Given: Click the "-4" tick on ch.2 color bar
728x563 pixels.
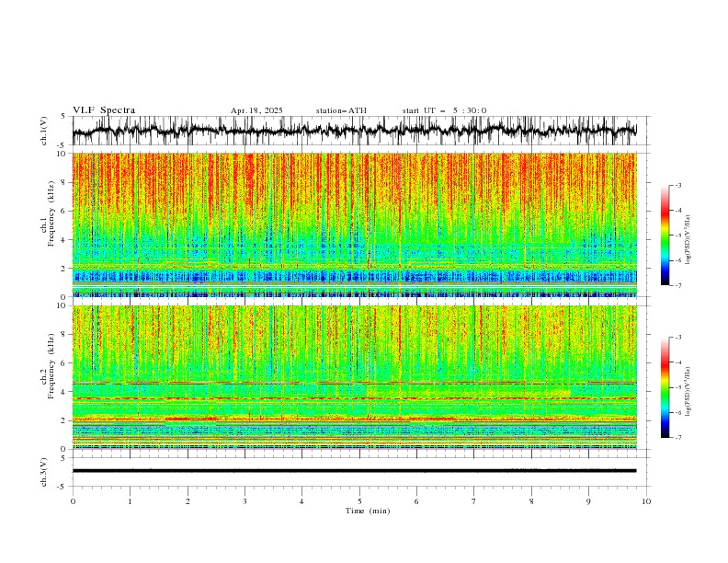Looking at the screenshot, I should click(x=677, y=362).
